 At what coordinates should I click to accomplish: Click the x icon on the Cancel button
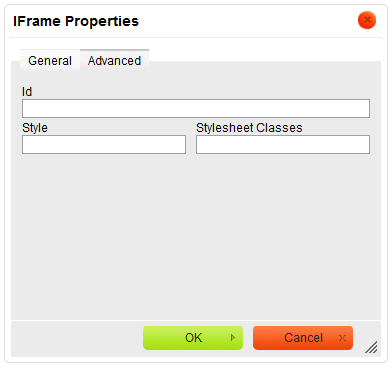342,338
